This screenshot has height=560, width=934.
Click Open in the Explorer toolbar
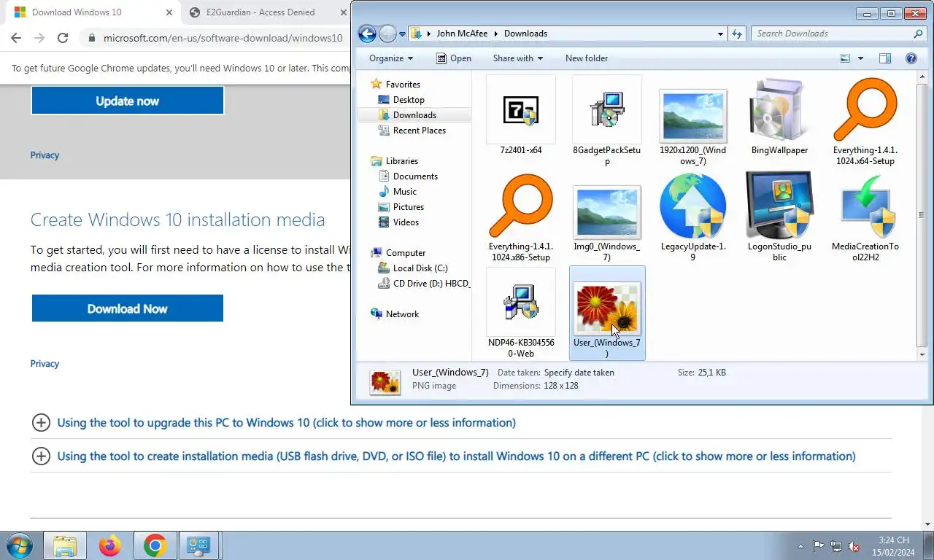pos(453,58)
